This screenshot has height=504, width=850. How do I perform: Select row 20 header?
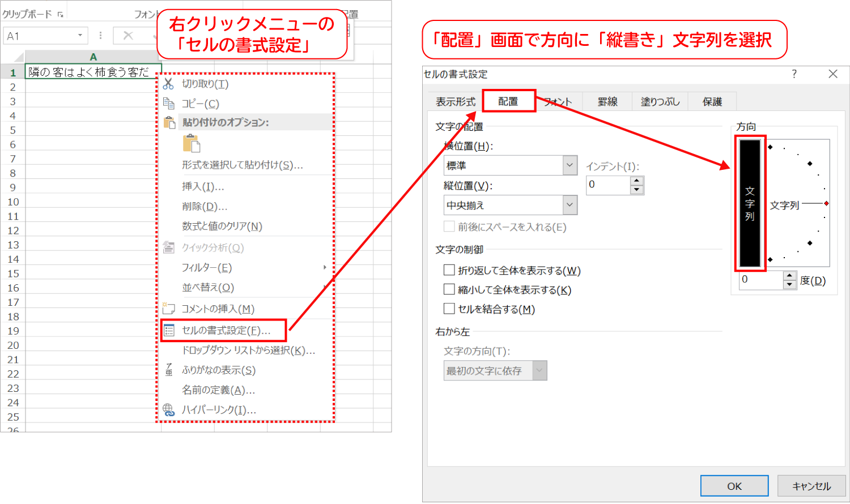coord(13,345)
